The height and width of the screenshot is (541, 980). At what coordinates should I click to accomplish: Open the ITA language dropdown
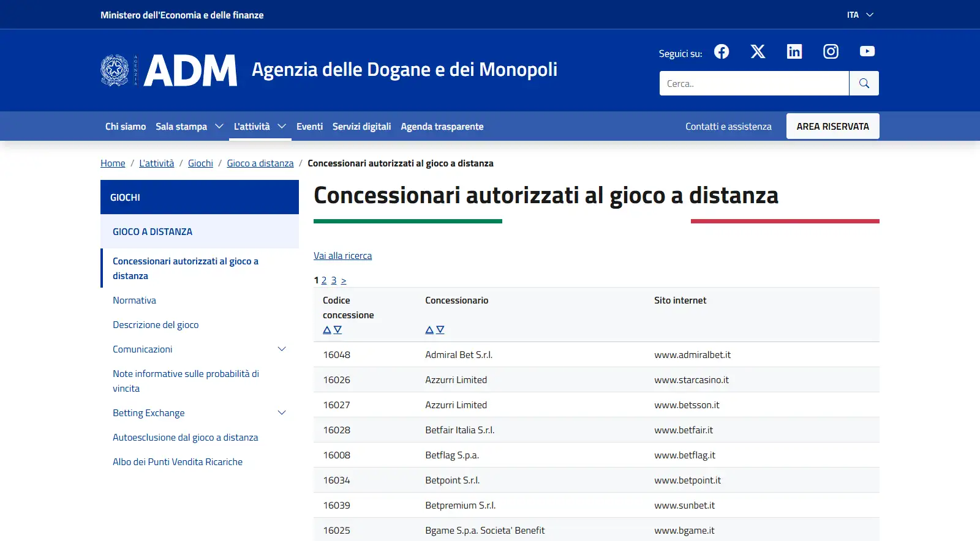(860, 15)
